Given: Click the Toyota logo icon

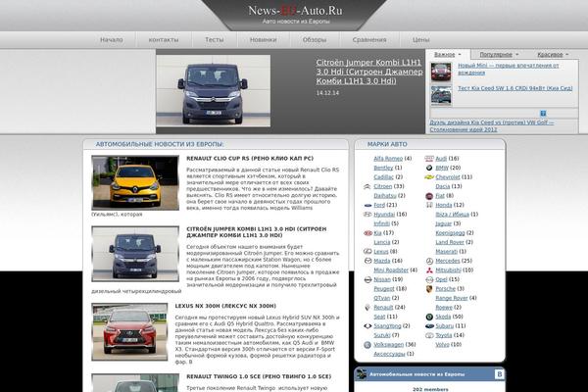Looking at the screenshot, I should tap(429, 335).
